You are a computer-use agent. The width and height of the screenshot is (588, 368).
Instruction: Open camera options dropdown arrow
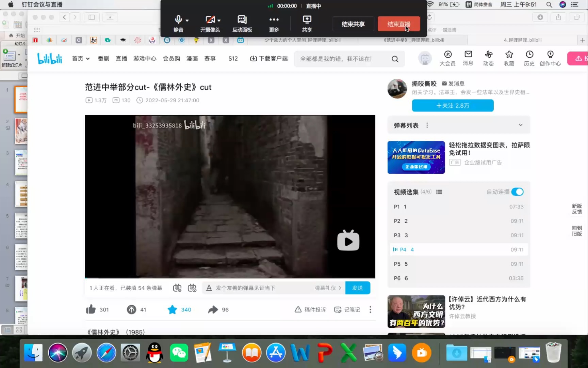tap(219, 20)
